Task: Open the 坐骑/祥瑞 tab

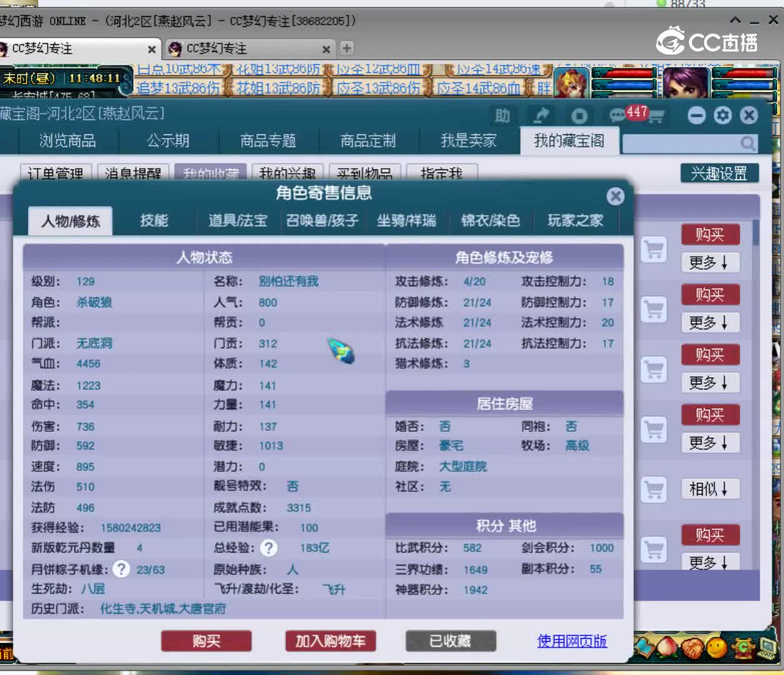Action: coord(406,221)
